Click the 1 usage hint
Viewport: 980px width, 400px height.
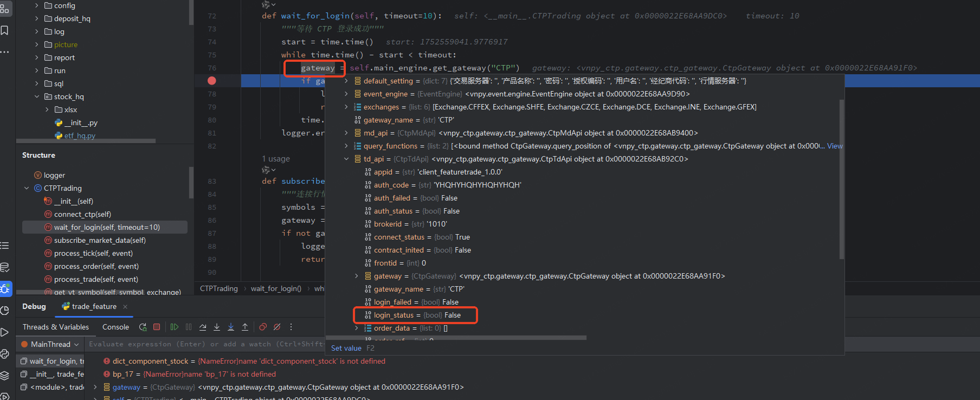click(x=276, y=159)
